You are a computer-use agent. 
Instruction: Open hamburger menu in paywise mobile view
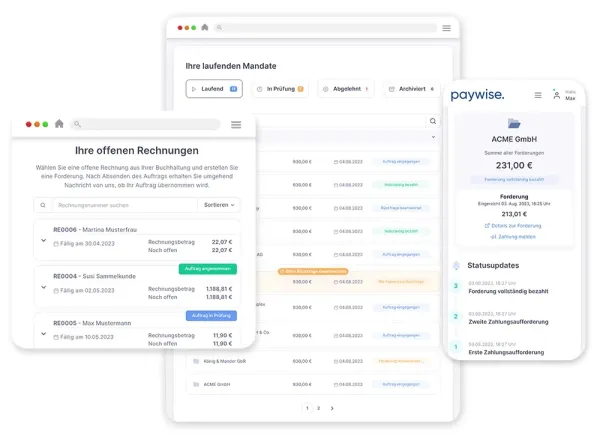click(x=538, y=95)
